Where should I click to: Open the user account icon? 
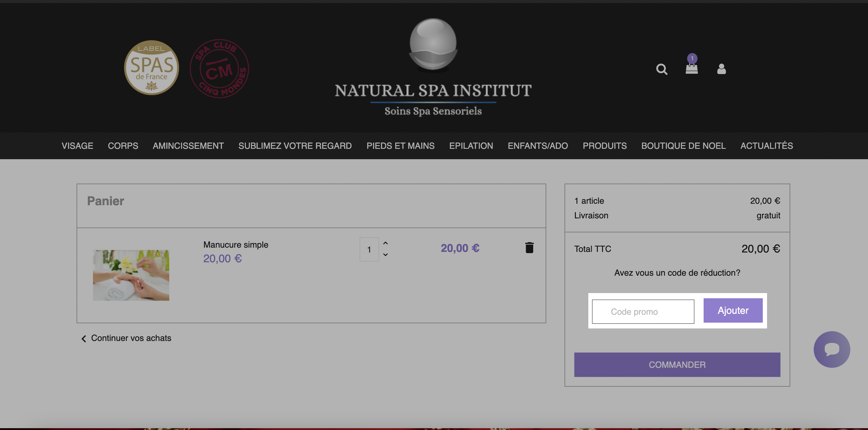[721, 69]
